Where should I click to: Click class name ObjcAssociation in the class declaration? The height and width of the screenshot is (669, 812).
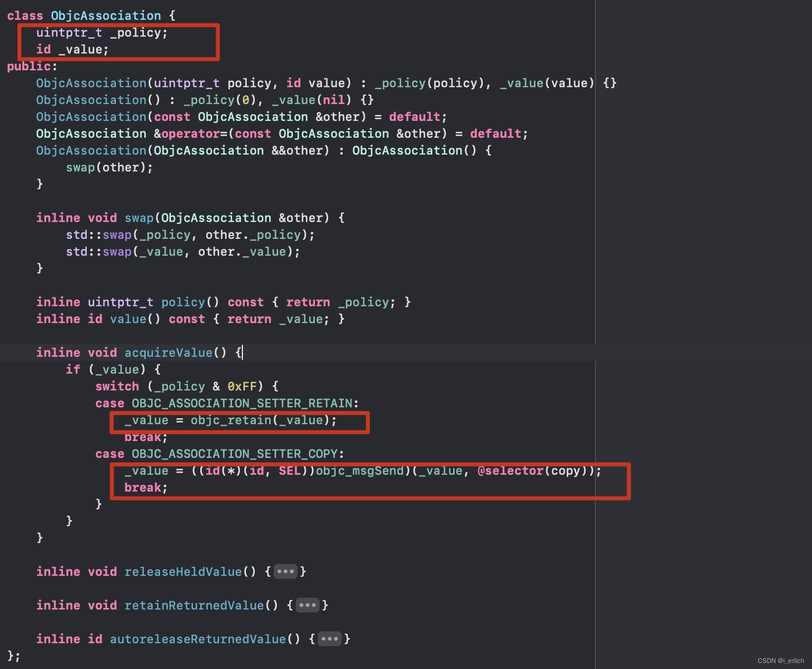click(106, 16)
